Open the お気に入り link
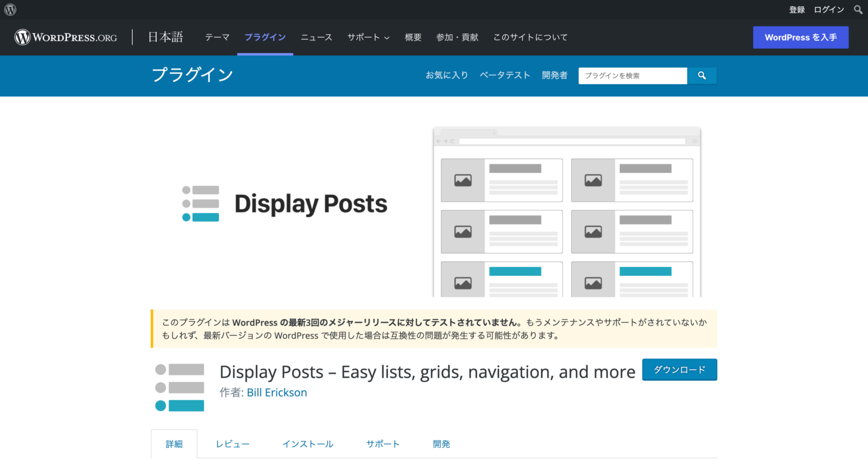This screenshot has height=476, width=868. point(447,75)
